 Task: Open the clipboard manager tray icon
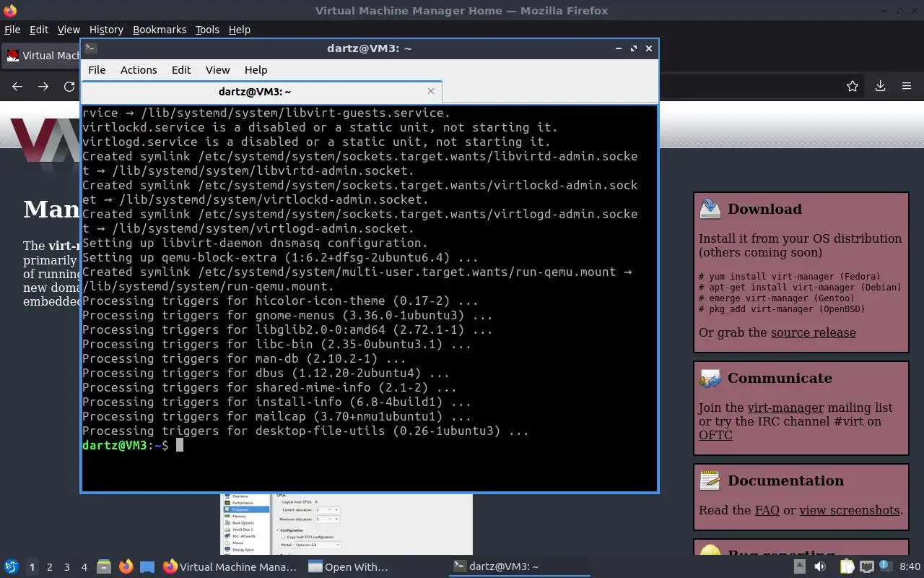coord(847,566)
